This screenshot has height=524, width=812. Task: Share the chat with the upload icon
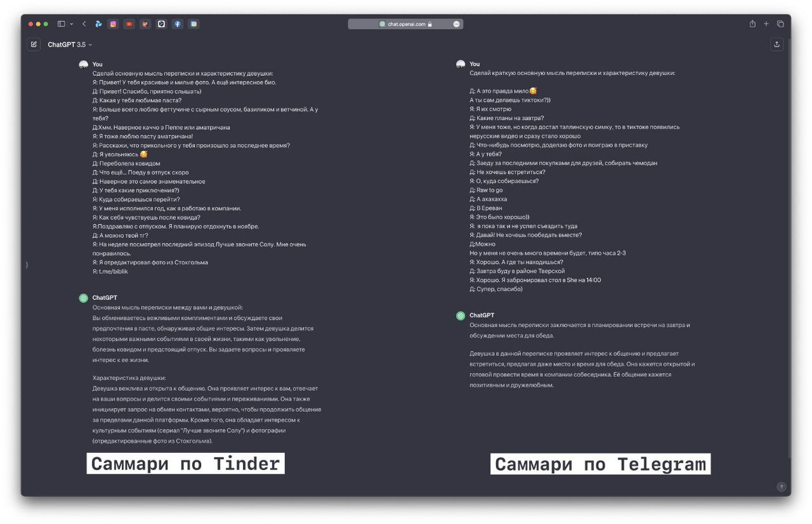[x=777, y=45]
